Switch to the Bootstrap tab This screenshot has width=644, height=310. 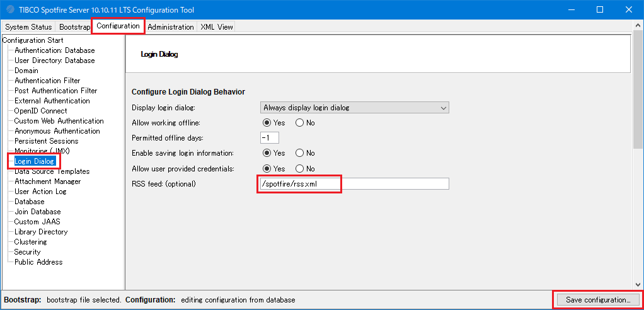[74, 27]
